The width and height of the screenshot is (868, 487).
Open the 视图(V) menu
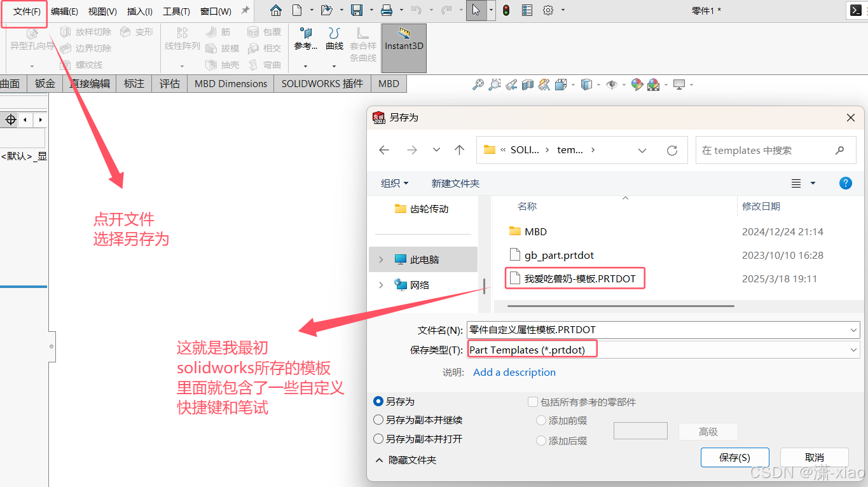pyautogui.click(x=102, y=11)
